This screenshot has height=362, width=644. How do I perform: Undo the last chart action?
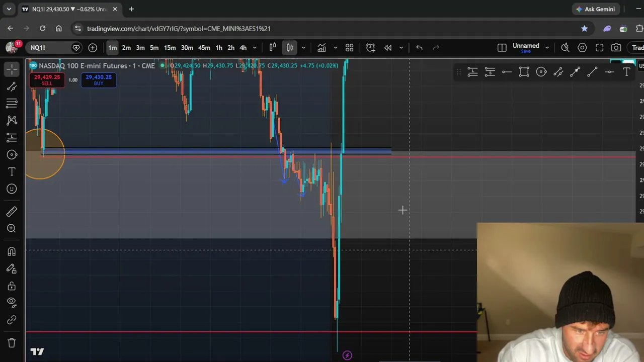pos(419,48)
